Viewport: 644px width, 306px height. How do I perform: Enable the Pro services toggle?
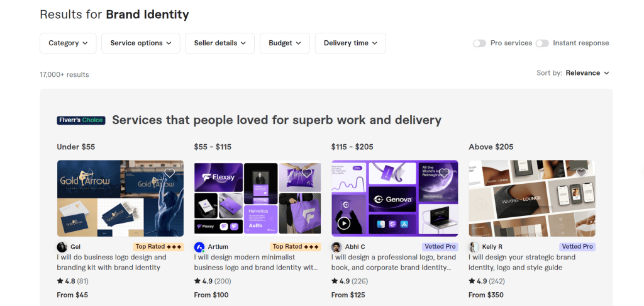click(480, 43)
